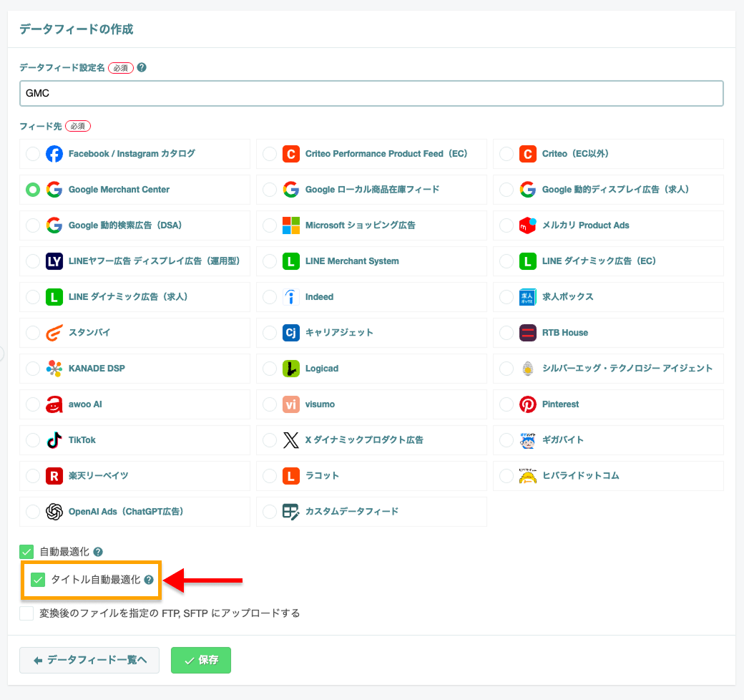Click the '求人ボックス' label
This screenshot has height=700, width=744.
click(x=567, y=297)
